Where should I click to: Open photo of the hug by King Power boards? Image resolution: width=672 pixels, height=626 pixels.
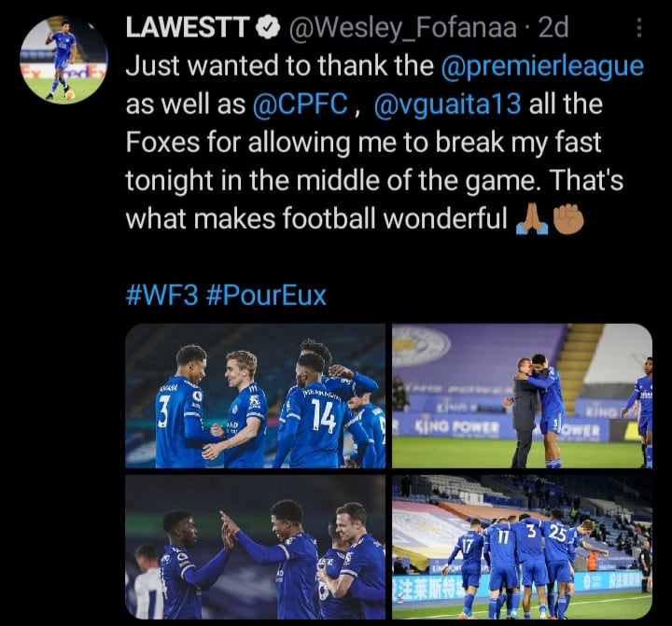click(x=522, y=396)
